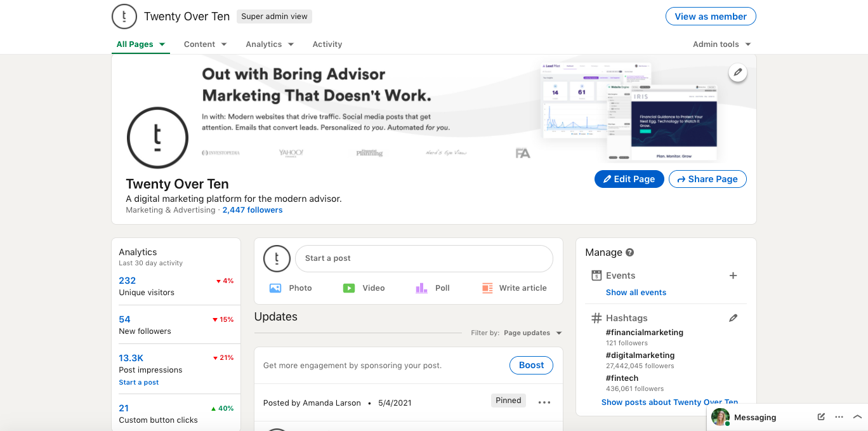Click the Photo icon in post composer
The width and height of the screenshot is (868, 431).
click(275, 288)
